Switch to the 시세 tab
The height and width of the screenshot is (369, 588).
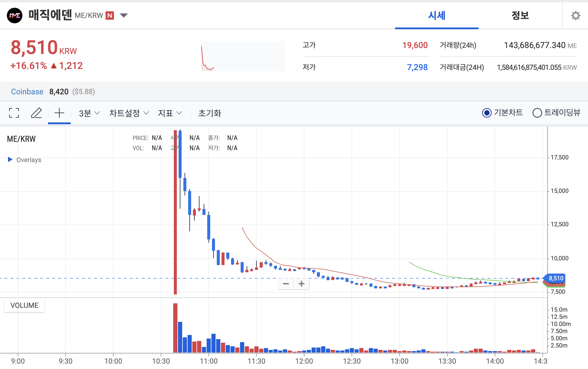click(x=437, y=16)
